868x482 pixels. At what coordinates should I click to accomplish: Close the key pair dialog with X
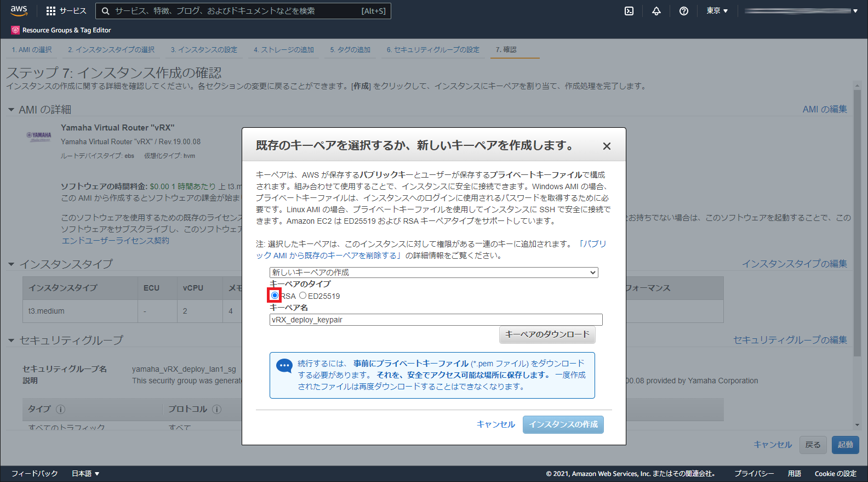[607, 146]
